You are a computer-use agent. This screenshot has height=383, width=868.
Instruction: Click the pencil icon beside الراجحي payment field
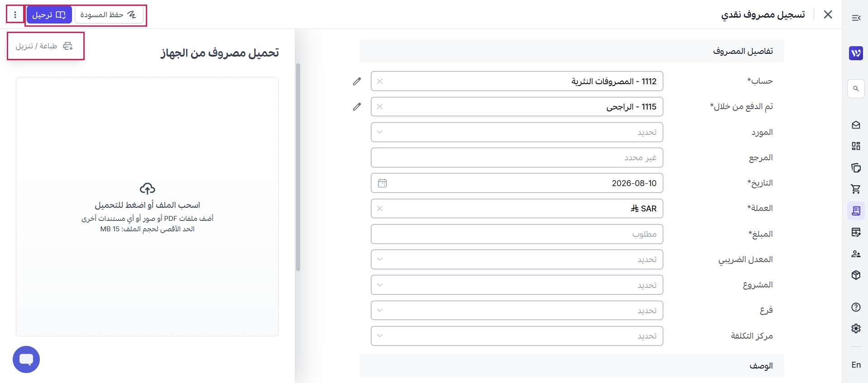357,106
